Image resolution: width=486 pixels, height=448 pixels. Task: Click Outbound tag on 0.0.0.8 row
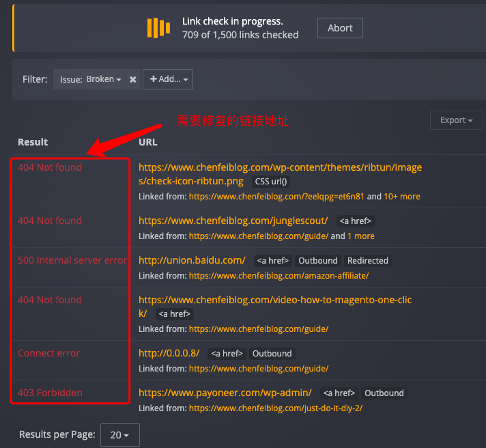pos(272,354)
